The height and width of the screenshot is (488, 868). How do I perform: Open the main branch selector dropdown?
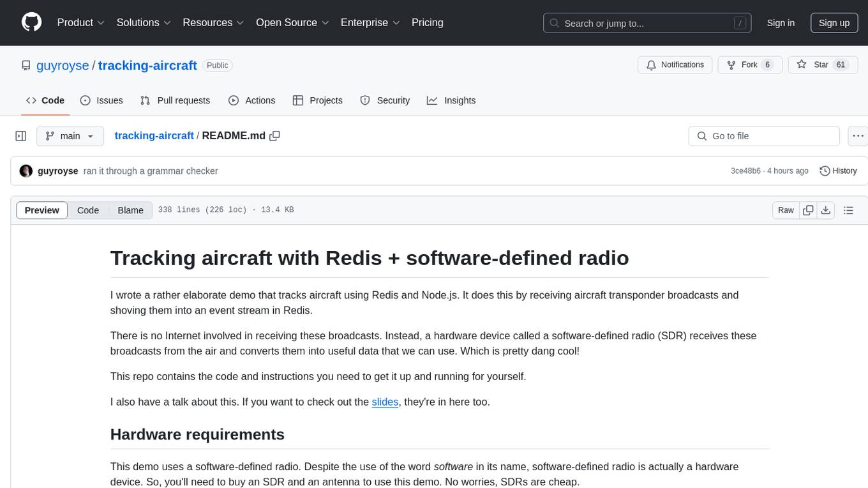(x=70, y=136)
